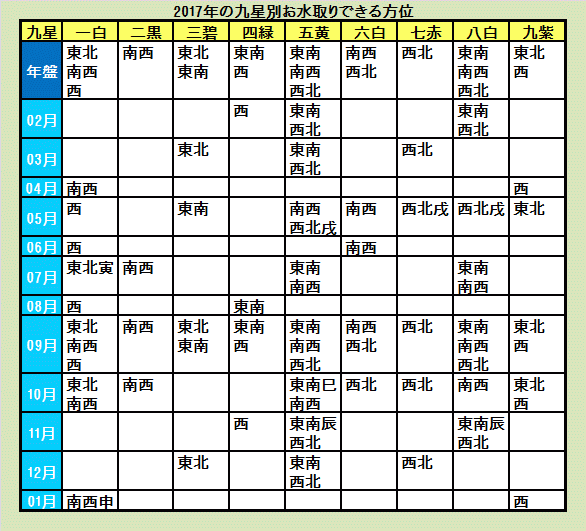The width and height of the screenshot is (586, 531).
Task: Select 03月 西北 cell under 七赤
Action: 425,158
